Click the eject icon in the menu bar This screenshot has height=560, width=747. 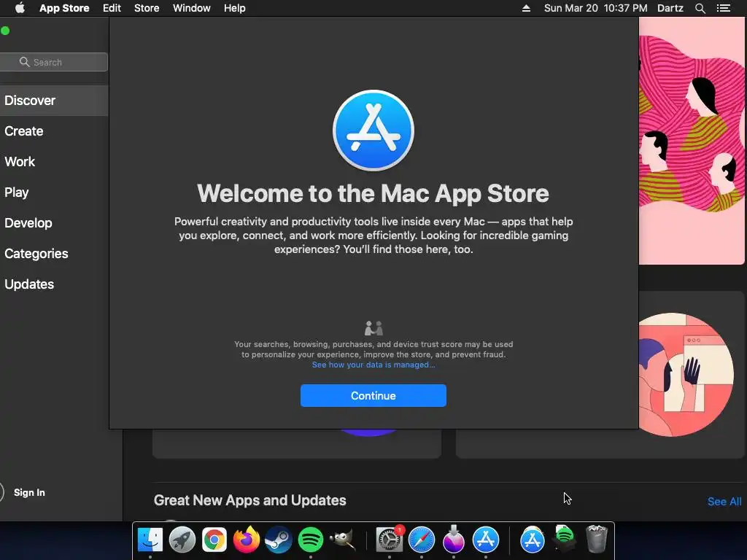coord(526,8)
